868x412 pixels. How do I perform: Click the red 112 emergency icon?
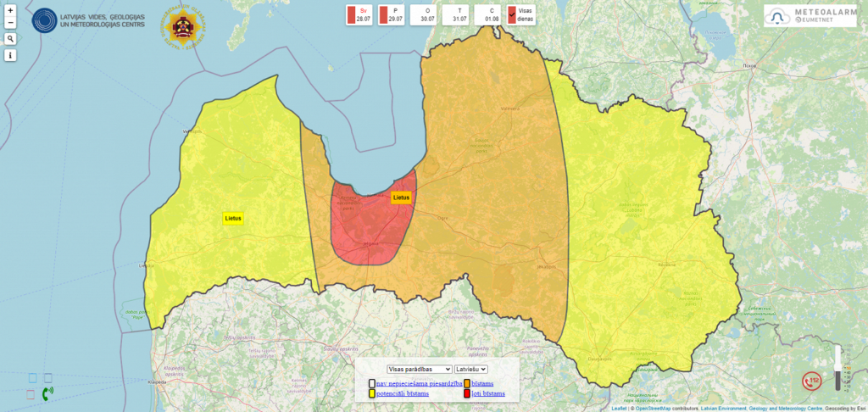(813, 381)
